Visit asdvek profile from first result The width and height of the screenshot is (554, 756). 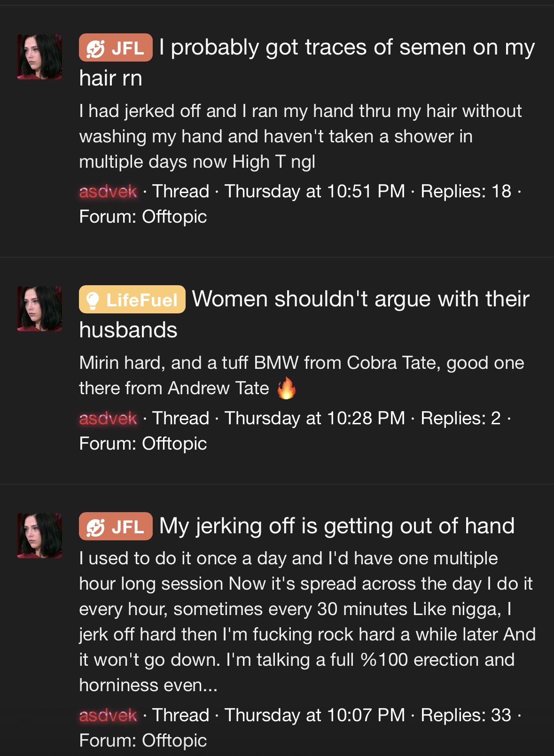[x=108, y=191]
